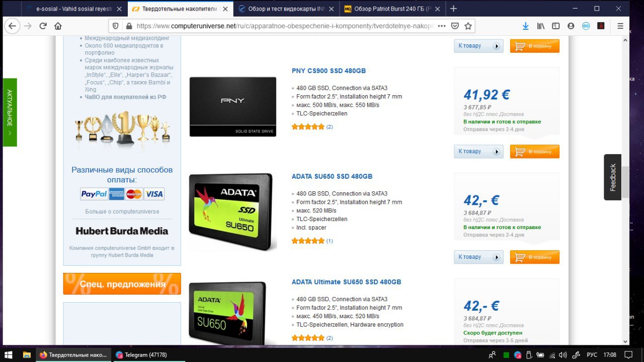Click the Hubert Burda Media logo
This screenshot has width=644, height=362.
pos(122,231)
